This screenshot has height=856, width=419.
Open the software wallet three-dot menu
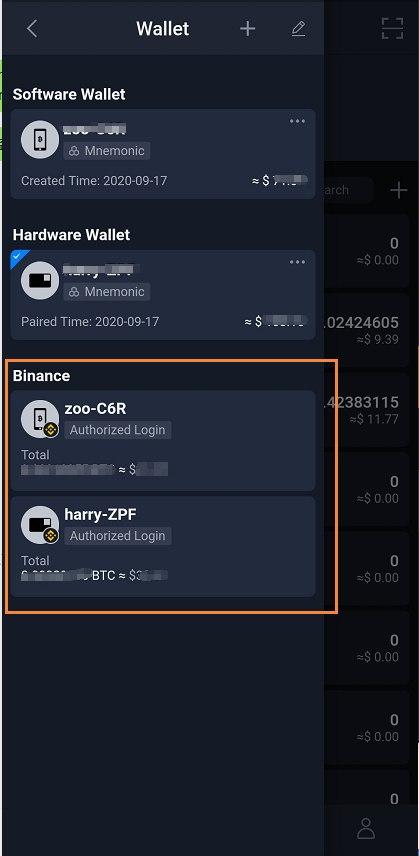coord(297,121)
